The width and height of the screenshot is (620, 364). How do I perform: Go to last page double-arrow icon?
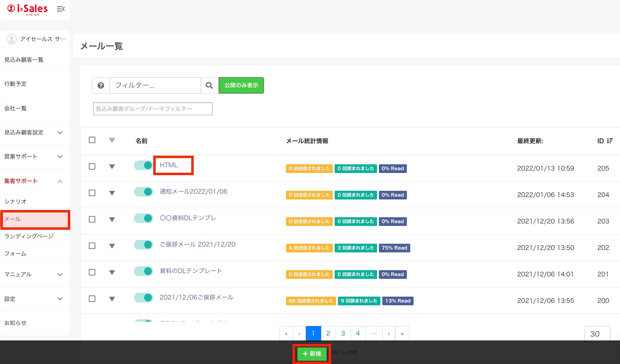pyautogui.click(x=402, y=334)
